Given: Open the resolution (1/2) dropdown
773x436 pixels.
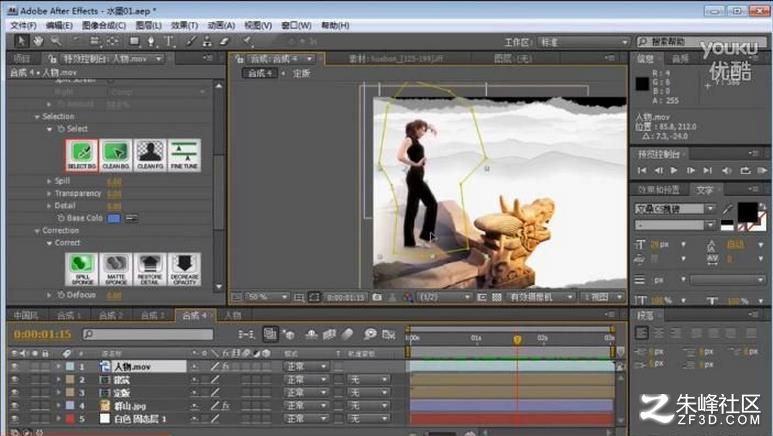Looking at the screenshot, I should point(445,297).
